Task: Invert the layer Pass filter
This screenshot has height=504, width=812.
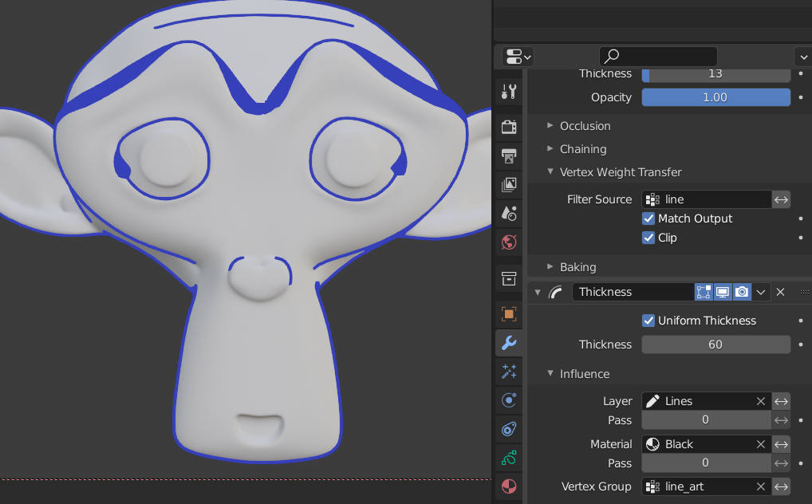Action: [781, 420]
